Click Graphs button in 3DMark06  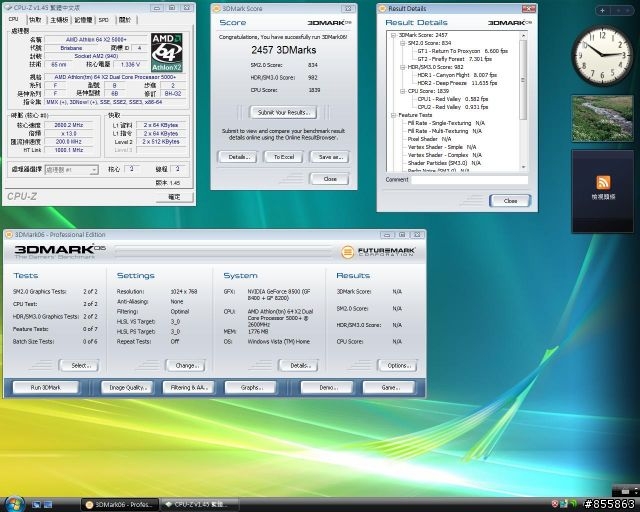(x=251, y=387)
